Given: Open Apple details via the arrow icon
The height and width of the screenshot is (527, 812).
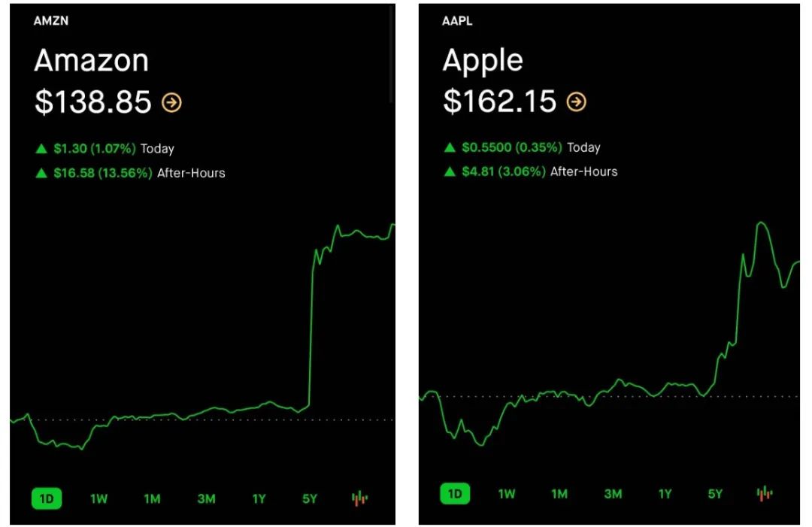Looking at the screenshot, I should tap(577, 101).
